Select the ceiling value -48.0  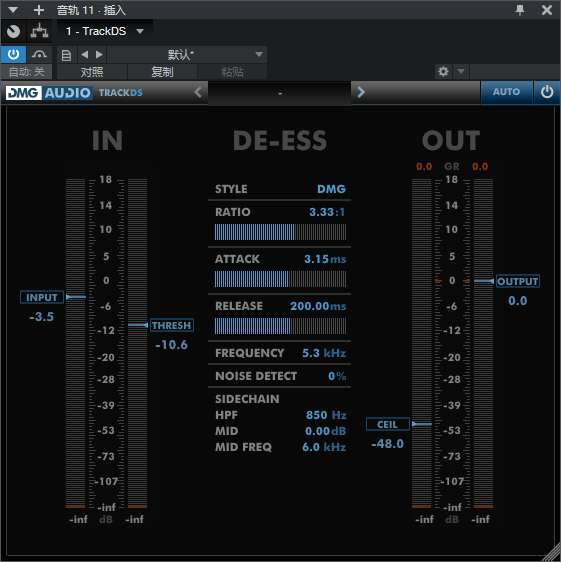(388, 444)
